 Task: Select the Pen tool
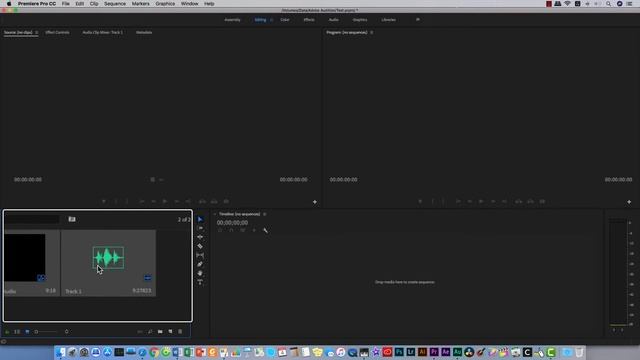point(200,264)
